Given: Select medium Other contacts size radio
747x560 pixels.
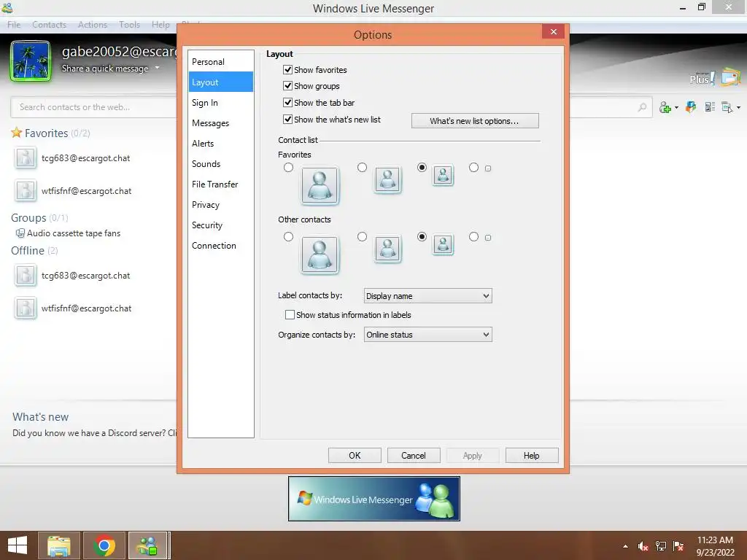Looking at the screenshot, I should [362, 237].
